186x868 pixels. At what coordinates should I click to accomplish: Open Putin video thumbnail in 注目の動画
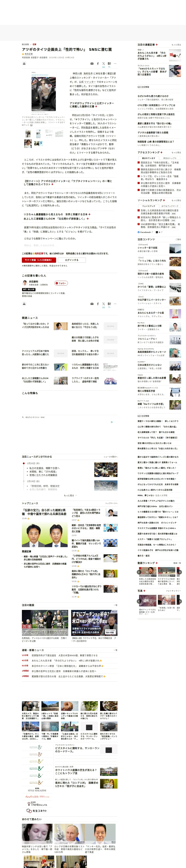[94, 622]
